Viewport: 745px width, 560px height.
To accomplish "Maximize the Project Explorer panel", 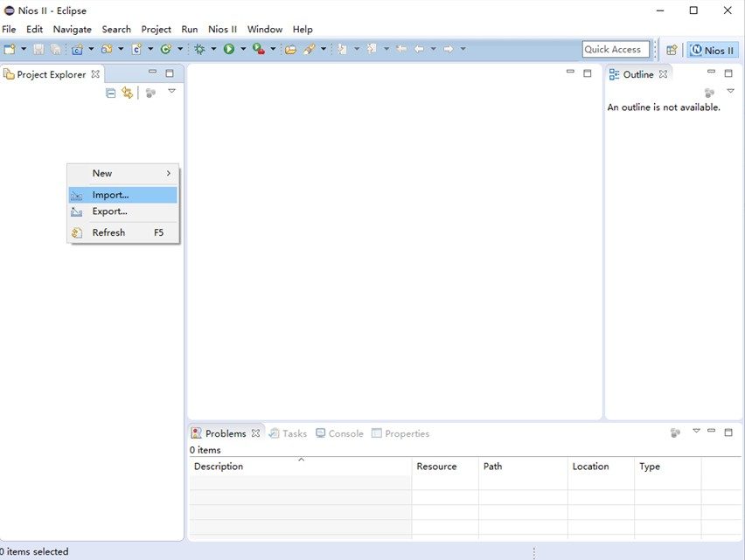I will click(170, 73).
